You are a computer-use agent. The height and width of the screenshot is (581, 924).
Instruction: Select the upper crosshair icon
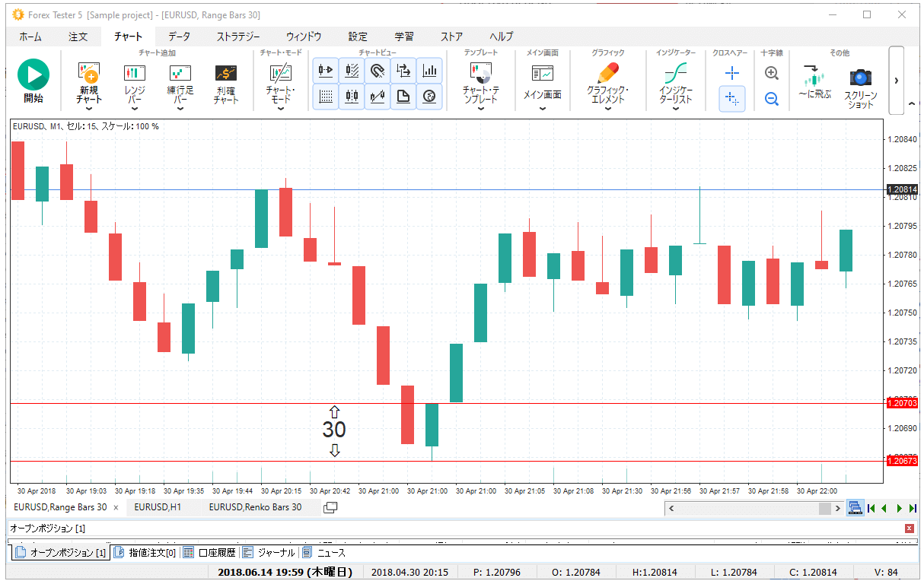click(x=731, y=73)
